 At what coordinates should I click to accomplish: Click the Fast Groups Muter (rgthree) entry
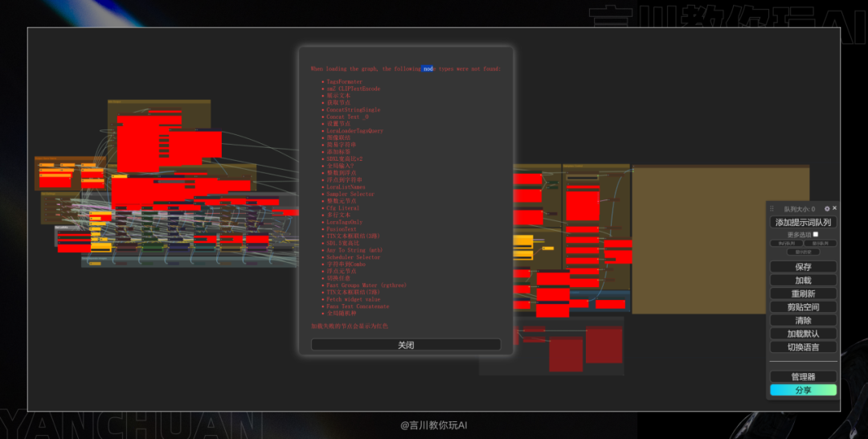(x=366, y=285)
